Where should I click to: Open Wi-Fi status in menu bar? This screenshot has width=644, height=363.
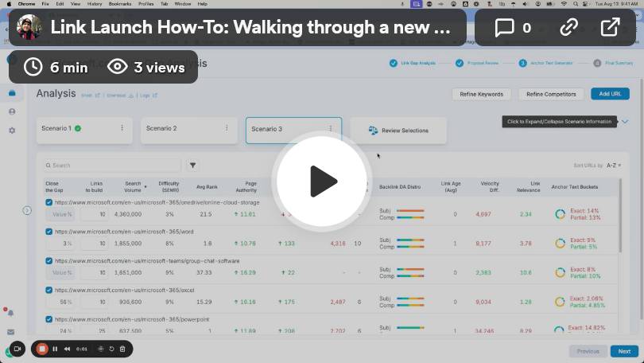click(x=564, y=4)
